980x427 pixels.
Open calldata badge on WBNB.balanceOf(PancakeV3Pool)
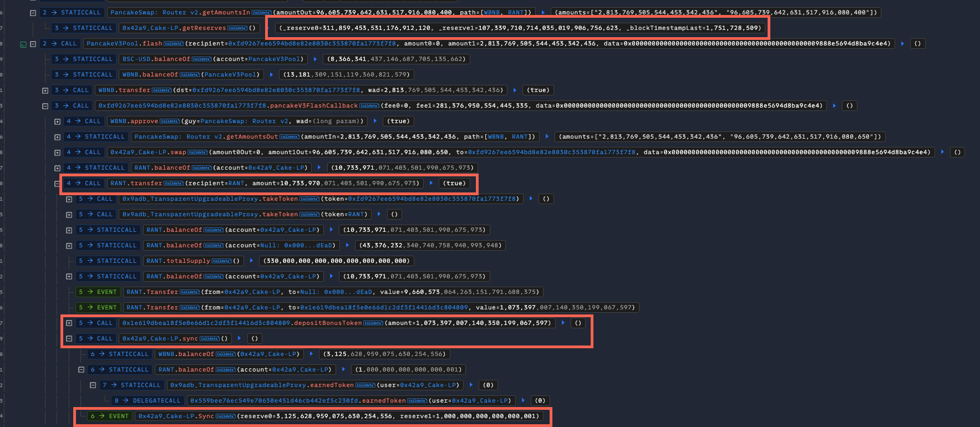click(189, 74)
